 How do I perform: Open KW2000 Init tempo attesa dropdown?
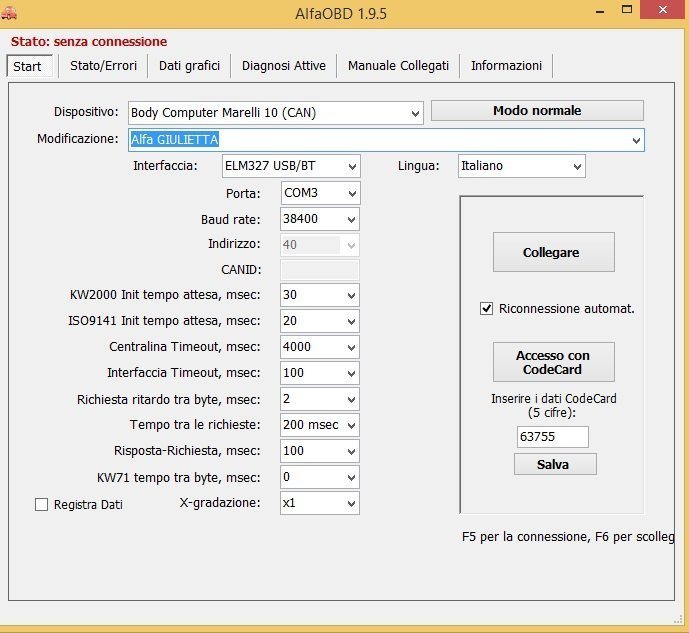(320, 295)
